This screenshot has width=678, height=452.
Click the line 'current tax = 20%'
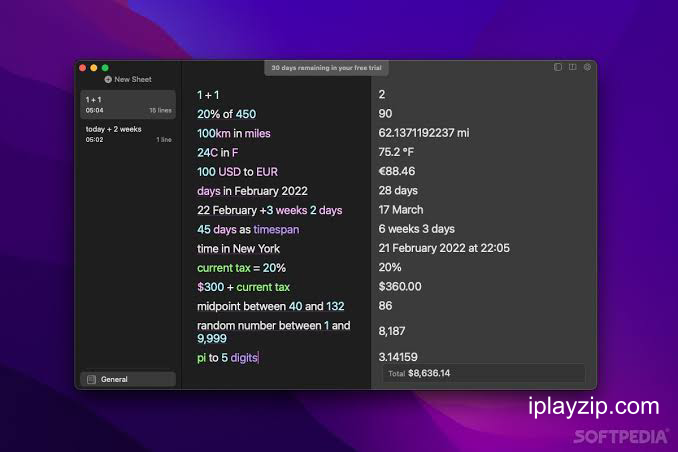tap(241, 268)
